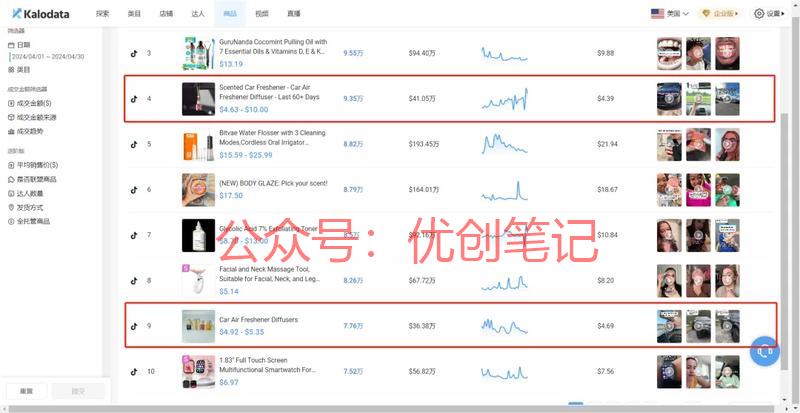800x413 pixels.
Task: Play the first video in Car Air Freshener Diffusers row
Action: click(x=669, y=326)
